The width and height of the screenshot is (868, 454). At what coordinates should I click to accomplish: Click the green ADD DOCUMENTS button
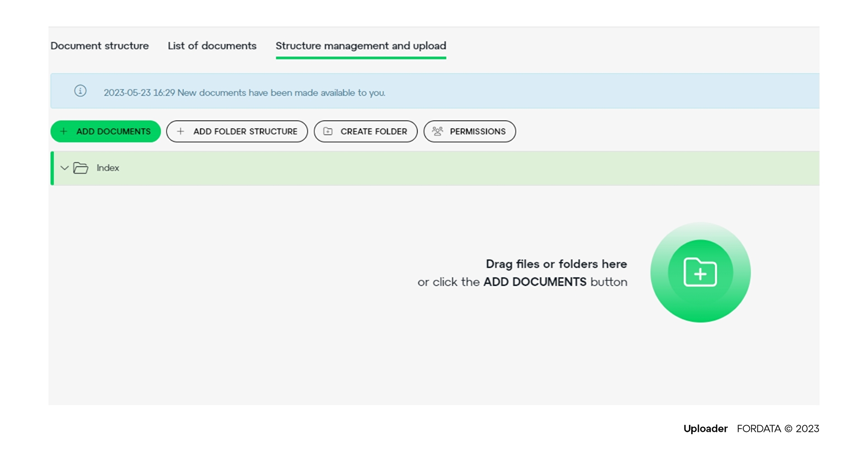coord(106,131)
